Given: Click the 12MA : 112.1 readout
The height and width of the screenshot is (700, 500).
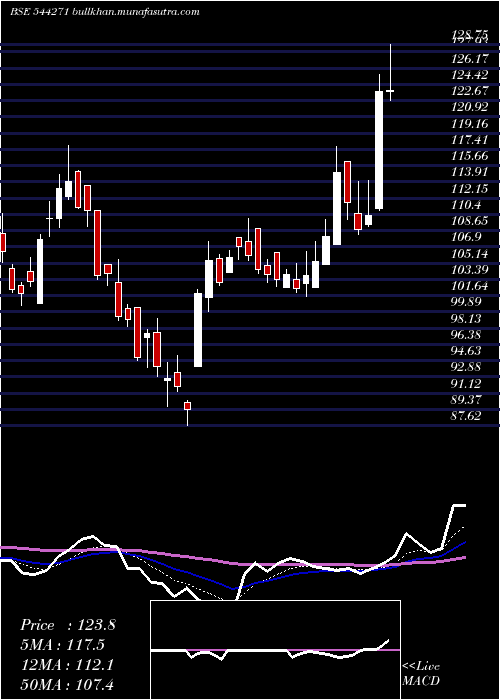Looking at the screenshot, I should point(67,665).
